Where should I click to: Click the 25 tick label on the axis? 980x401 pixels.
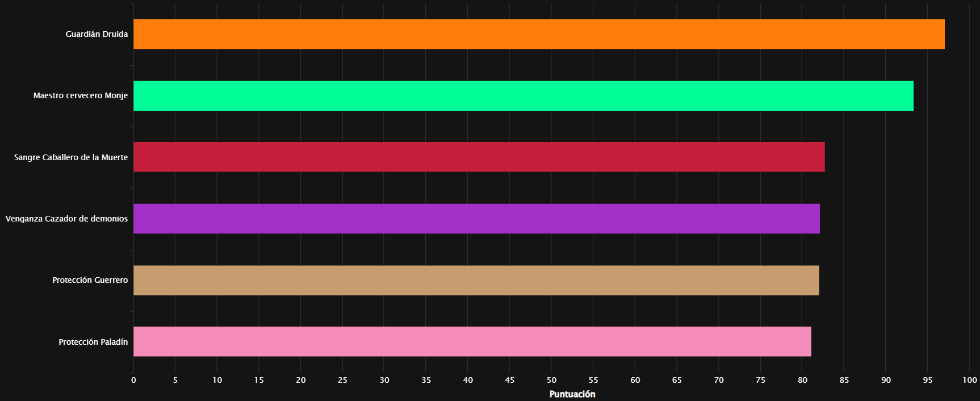pos(342,380)
